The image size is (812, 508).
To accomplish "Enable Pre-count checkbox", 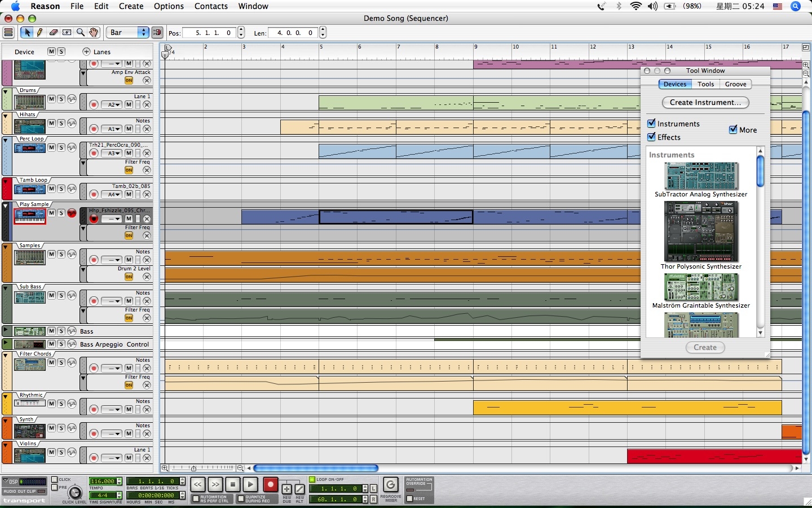I will [x=55, y=487].
